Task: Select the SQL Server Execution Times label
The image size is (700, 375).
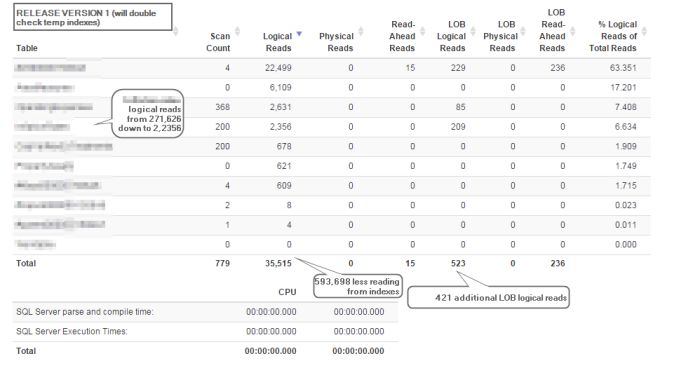Action: [72, 331]
